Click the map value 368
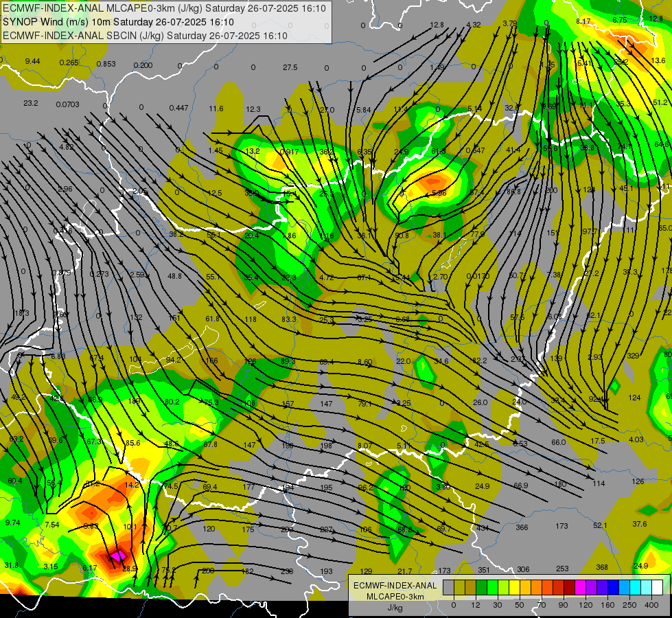 pyautogui.click(x=602, y=567)
